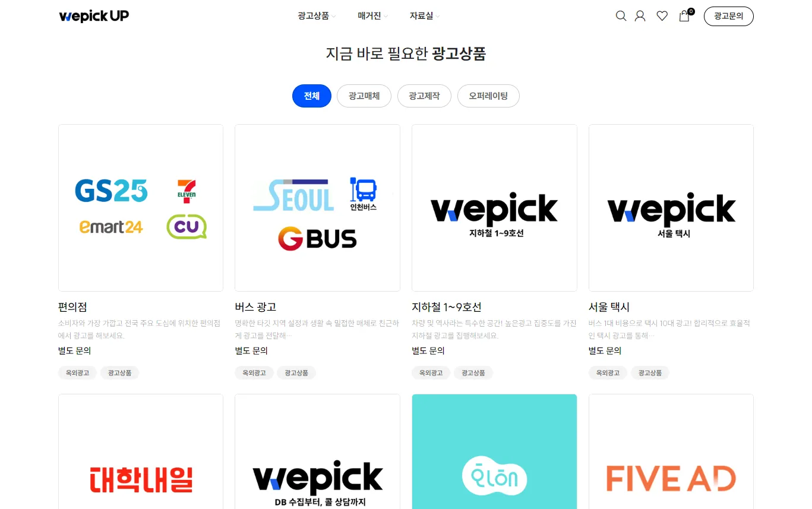The height and width of the screenshot is (509, 812).
Task: Expand the 광고상품 menu dropdown
Action: pyautogui.click(x=317, y=16)
